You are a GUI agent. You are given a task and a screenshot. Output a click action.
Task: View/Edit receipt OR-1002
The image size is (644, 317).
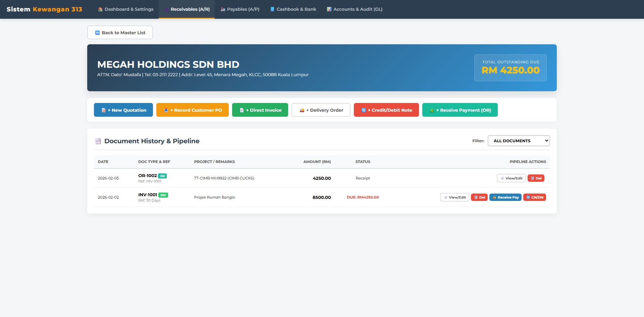point(511,178)
